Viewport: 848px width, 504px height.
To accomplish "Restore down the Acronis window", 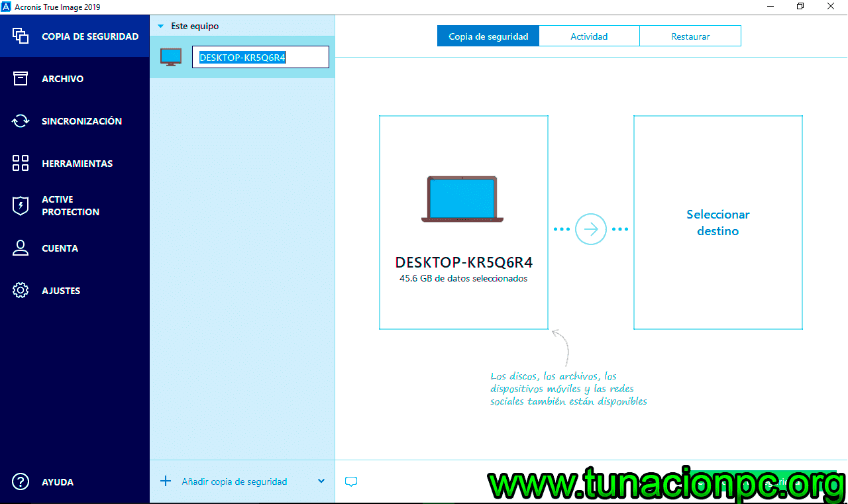I will 800,7.
